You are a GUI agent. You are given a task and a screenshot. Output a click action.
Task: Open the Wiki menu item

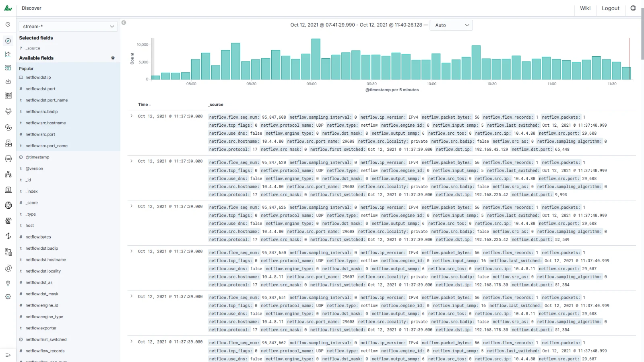click(585, 8)
